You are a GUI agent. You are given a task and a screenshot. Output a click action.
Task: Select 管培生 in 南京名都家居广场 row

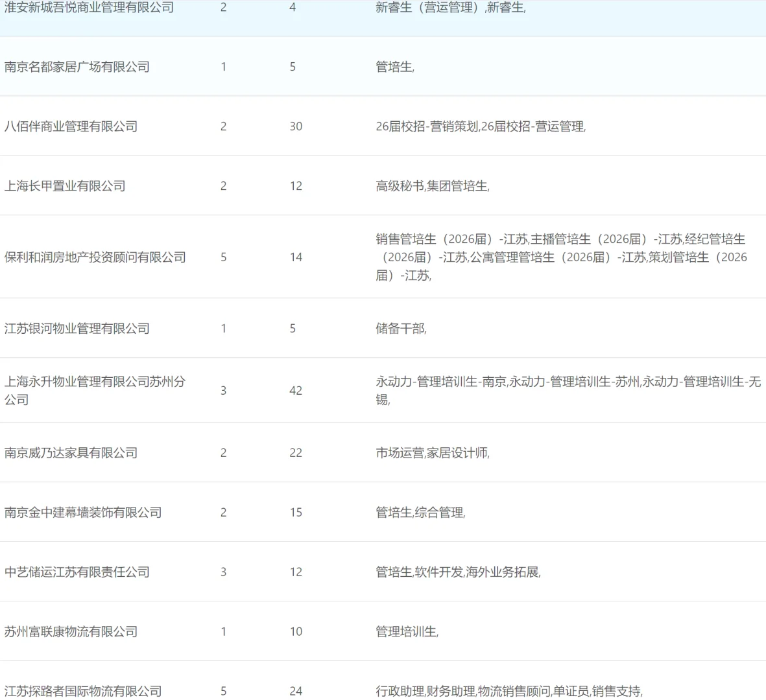(x=394, y=67)
